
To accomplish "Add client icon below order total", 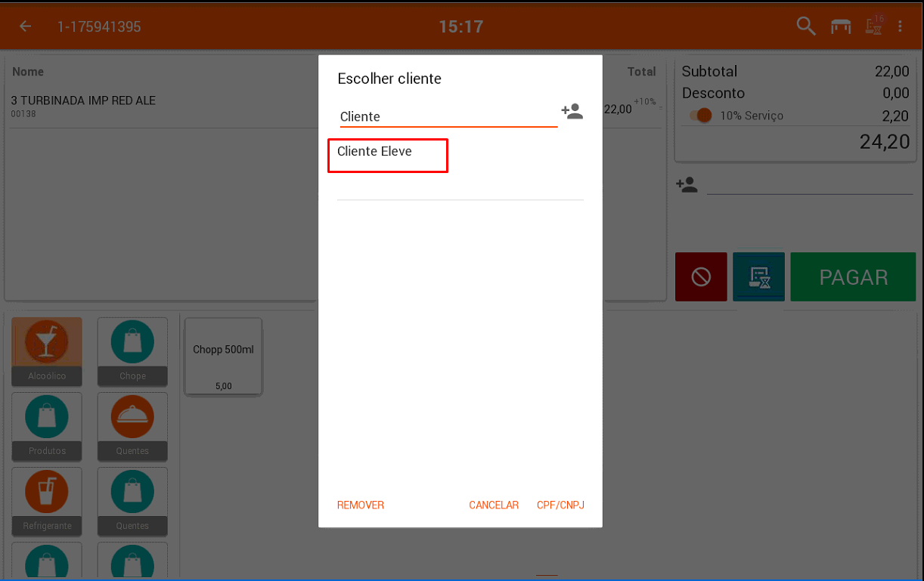I will point(687,185).
